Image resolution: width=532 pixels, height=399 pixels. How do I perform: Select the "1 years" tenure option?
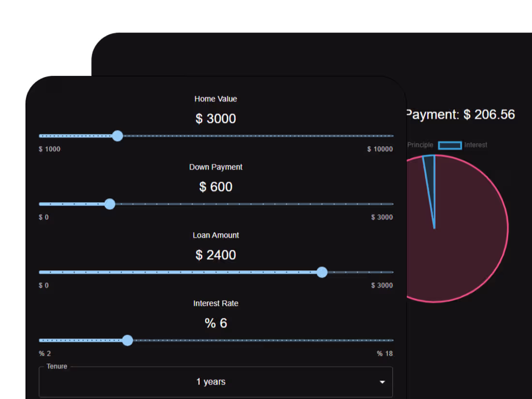[x=211, y=382]
